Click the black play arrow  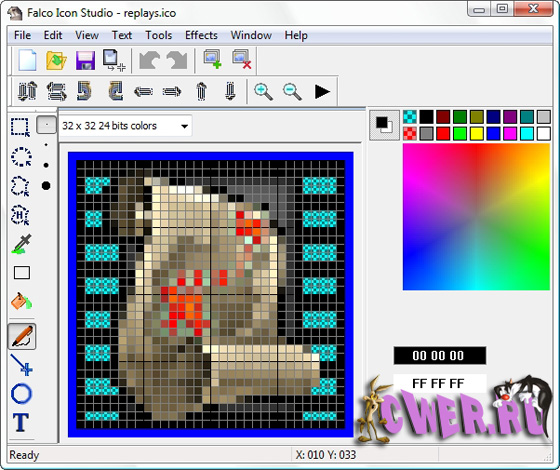pyautogui.click(x=322, y=91)
